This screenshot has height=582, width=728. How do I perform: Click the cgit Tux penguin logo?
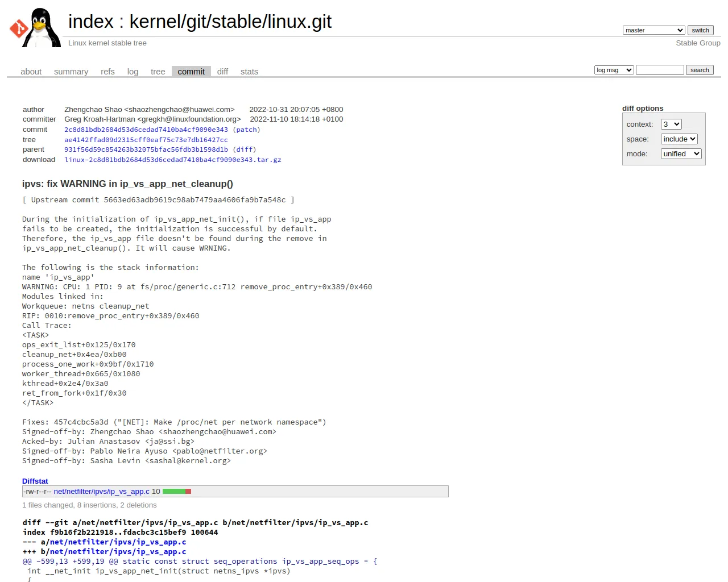[x=35, y=27]
